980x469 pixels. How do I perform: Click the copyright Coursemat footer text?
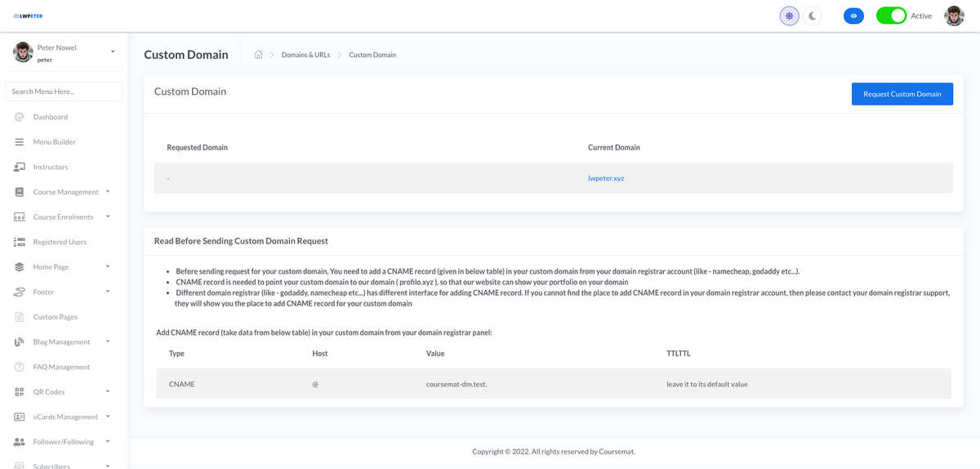point(554,451)
